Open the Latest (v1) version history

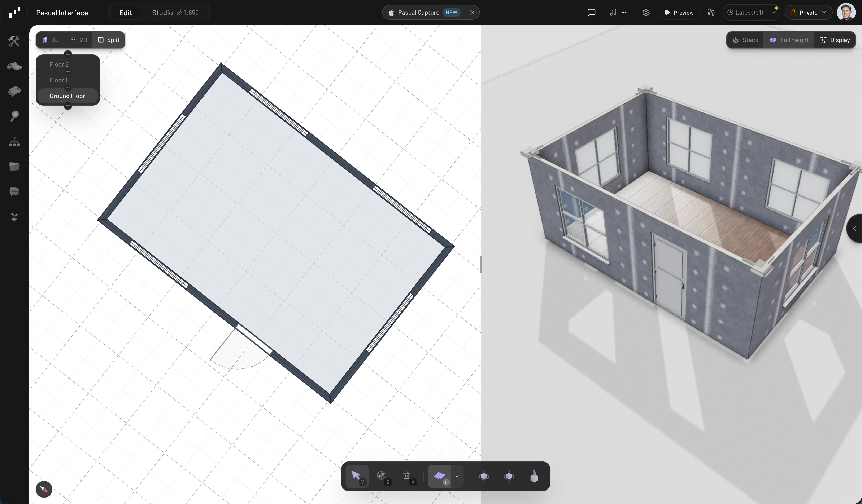pyautogui.click(x=746, y=13)
